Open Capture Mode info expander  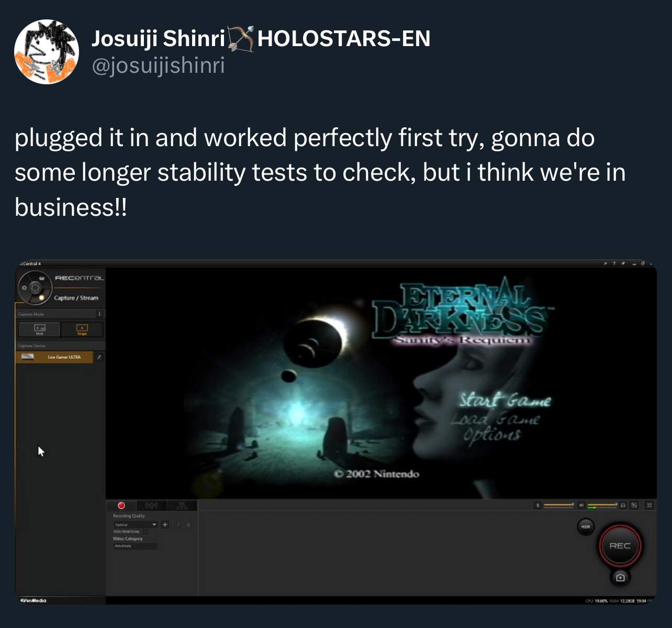click(x=99, y=314)
